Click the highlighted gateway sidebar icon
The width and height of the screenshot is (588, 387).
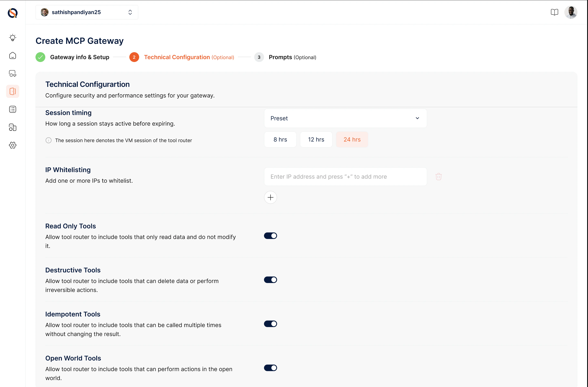pyautogui.click(x=13, y=91)
